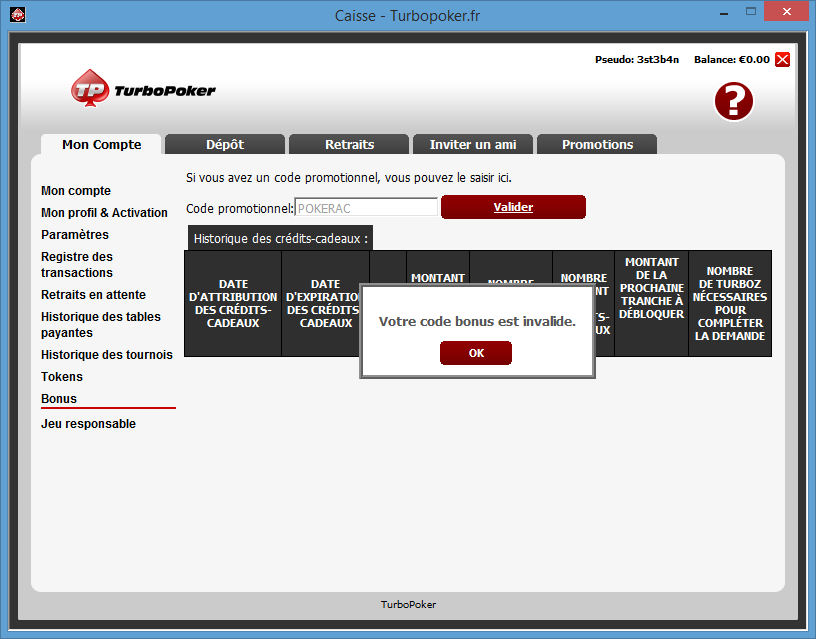The width and height of the screenshot is (819, 639).
Task: Switch to the Mon Compte tab
Action: click(101, 144)
